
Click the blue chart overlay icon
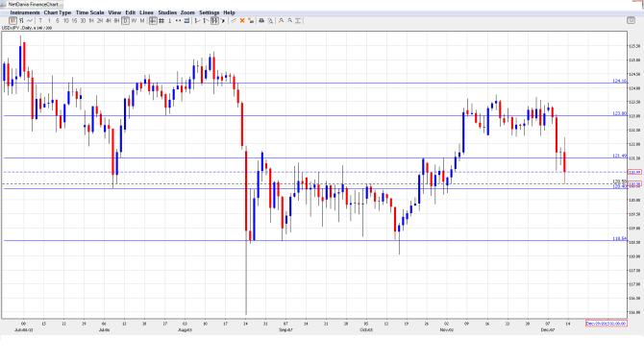point(186,20)
